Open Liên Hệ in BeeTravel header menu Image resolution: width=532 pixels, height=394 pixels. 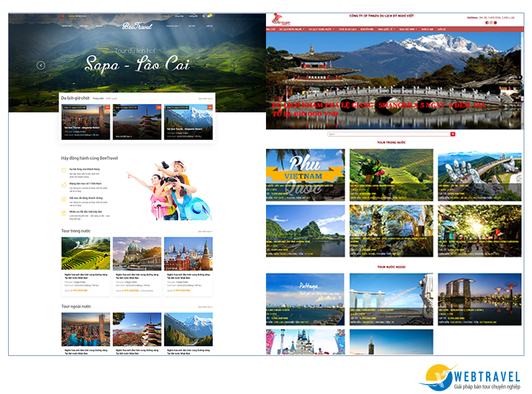[209, 26]
